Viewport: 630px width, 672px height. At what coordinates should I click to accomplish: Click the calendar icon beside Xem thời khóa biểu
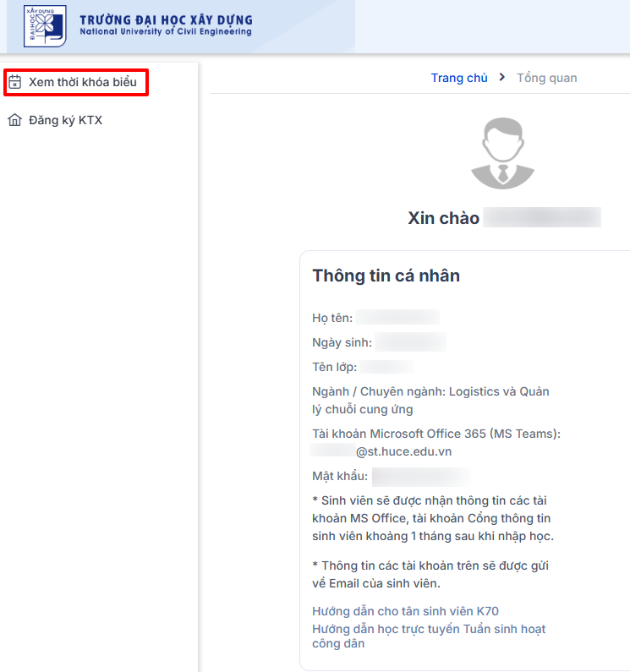14,82
